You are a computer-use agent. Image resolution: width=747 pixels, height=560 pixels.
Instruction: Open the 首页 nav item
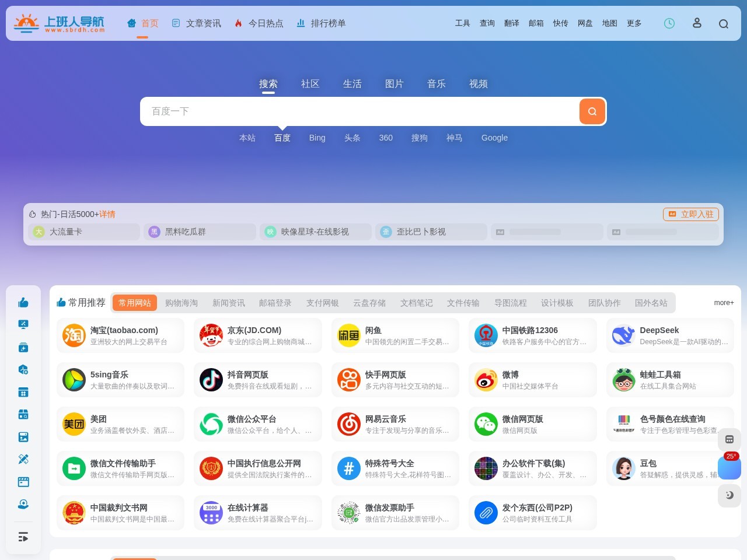click(143, 23)
